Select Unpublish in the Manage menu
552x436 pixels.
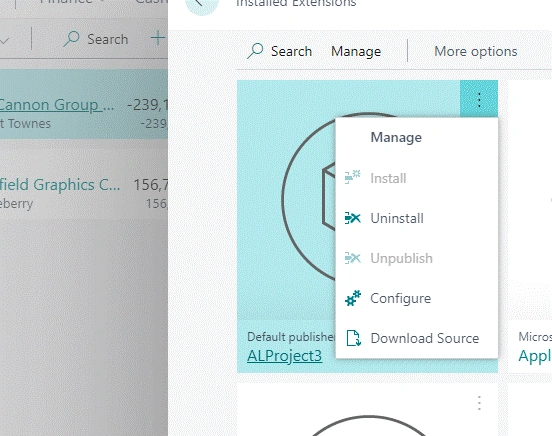point(417,258)
